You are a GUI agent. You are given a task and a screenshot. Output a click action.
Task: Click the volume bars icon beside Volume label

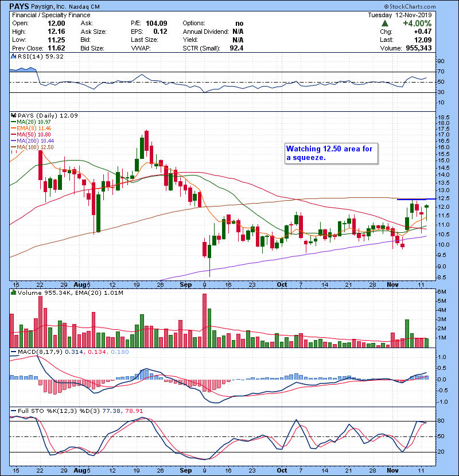(x=13, y=292)
